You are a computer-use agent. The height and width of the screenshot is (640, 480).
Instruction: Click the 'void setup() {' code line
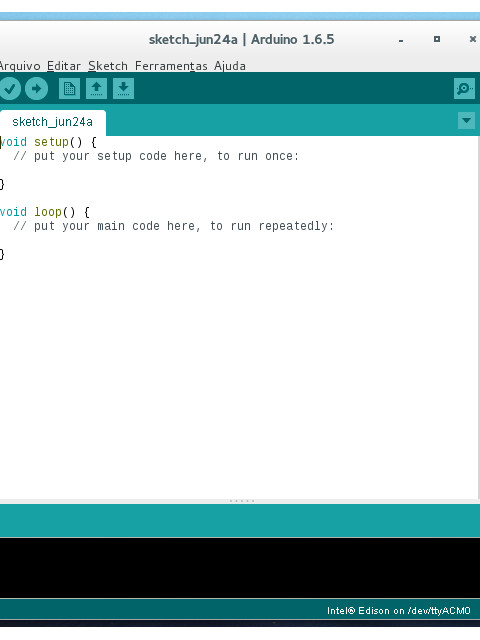[x=48, y=142]
